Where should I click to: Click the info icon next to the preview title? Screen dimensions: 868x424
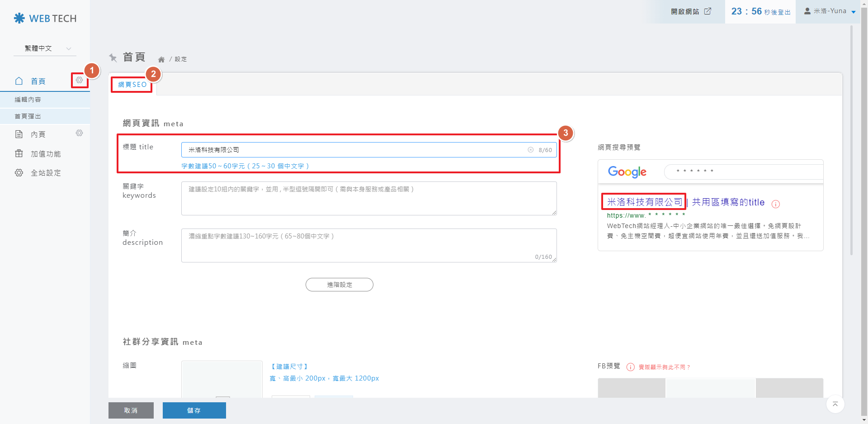pyautogui.click(x=775, y=204)
